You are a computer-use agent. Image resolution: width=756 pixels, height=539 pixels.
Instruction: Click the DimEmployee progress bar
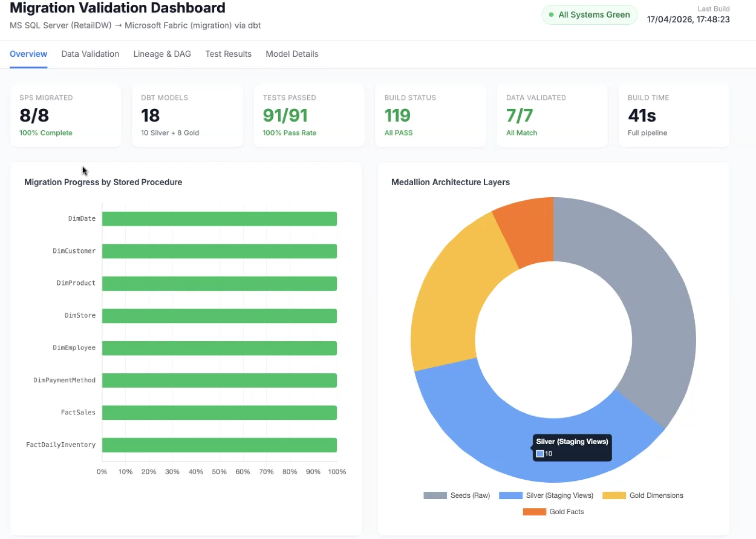tap(220, 348)
